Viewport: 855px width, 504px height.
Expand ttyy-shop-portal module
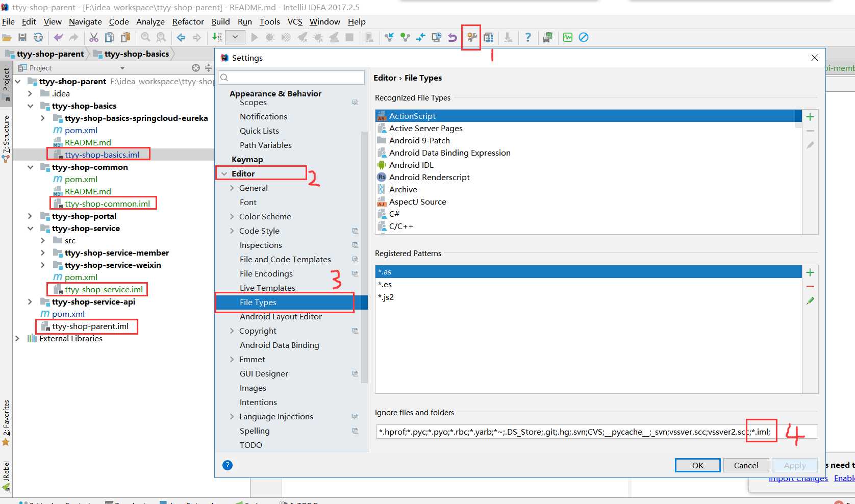(30, 216)
